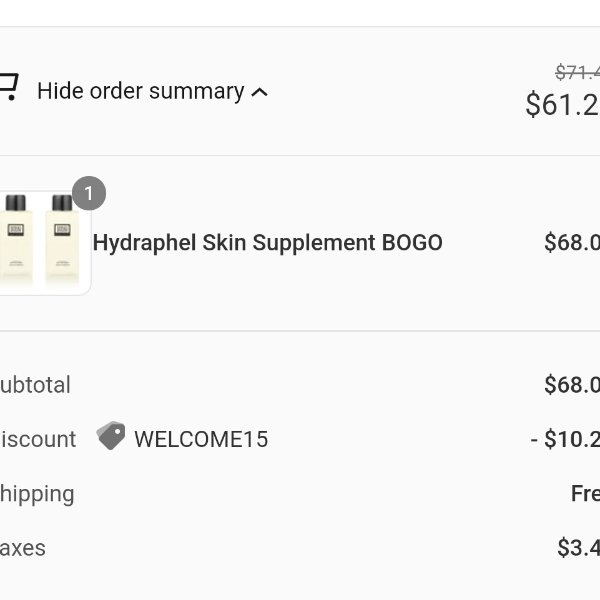Viewport: 600px width, 600px height.
Task: Click the Hydraphel Skin Supplement BOGO title
Action: coord(267,243)
